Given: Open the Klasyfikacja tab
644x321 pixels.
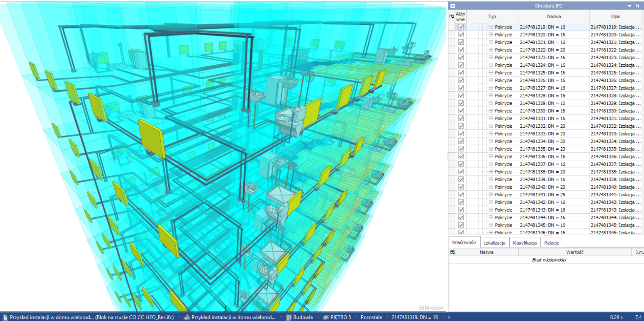Looking at the screenshot, I should (524, 243).
